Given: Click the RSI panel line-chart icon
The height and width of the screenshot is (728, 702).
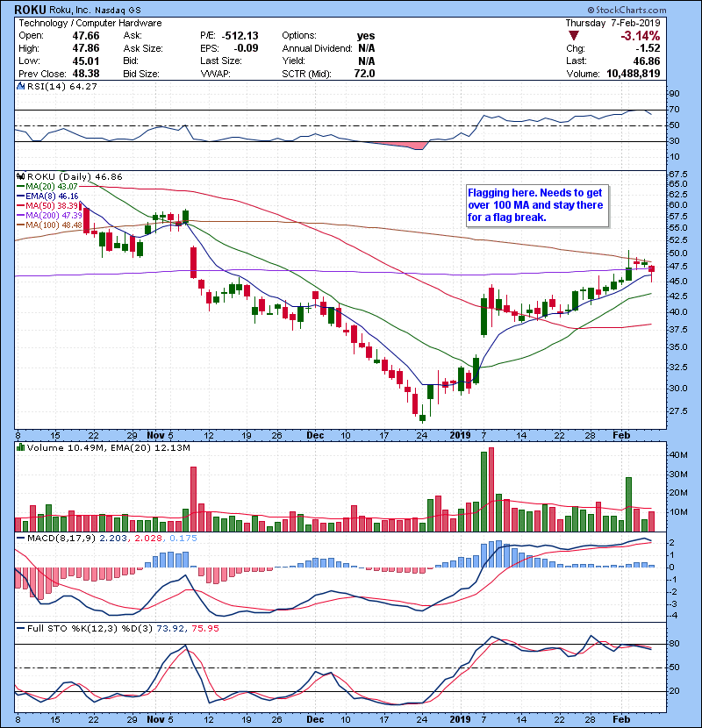Looking at the screenshot, I should click(20, 86).
